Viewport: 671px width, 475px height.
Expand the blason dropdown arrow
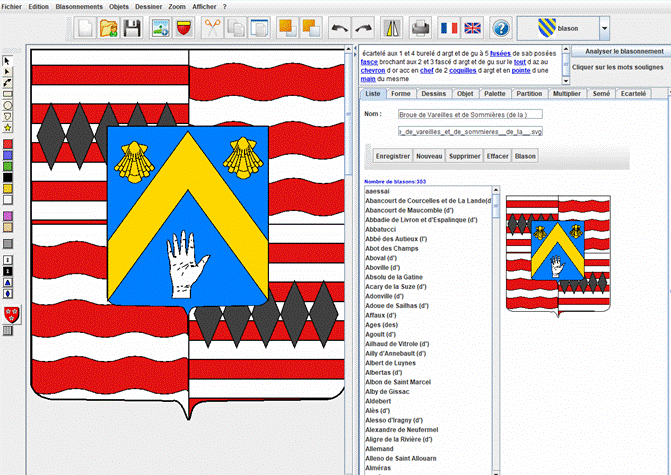606,28
